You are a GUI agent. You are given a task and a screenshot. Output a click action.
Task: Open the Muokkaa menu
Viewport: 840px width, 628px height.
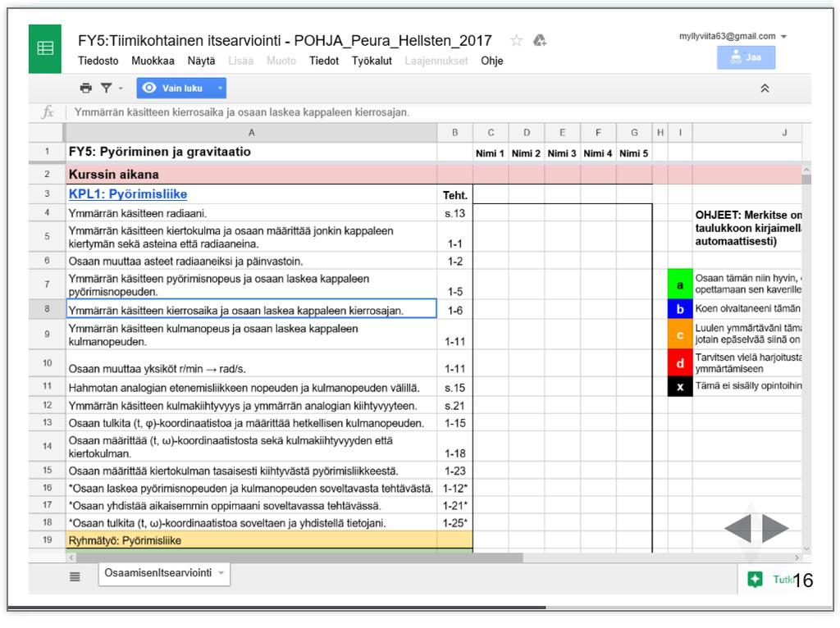click(153, 61)
